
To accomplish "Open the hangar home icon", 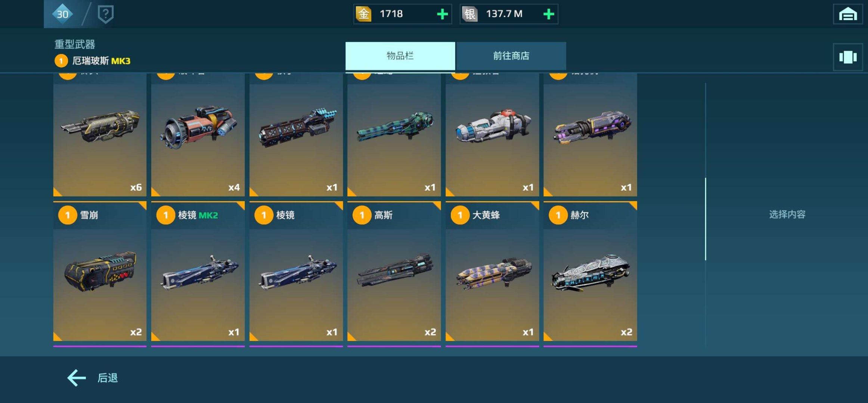I will pyautogui.click(x=848, y=14).
